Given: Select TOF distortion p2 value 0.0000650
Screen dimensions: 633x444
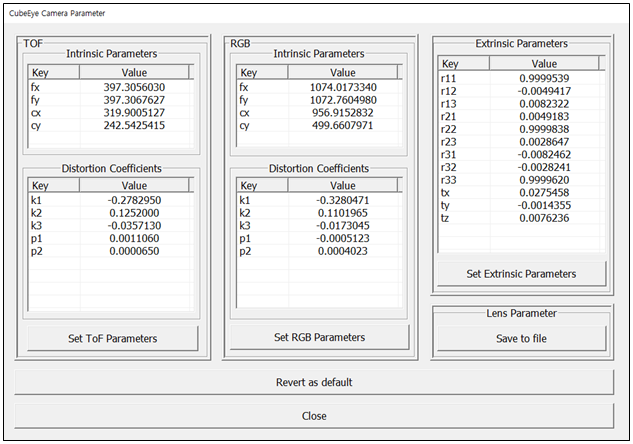Looking at the screenshot, I should pyautogui.click(x=134, y=252).
